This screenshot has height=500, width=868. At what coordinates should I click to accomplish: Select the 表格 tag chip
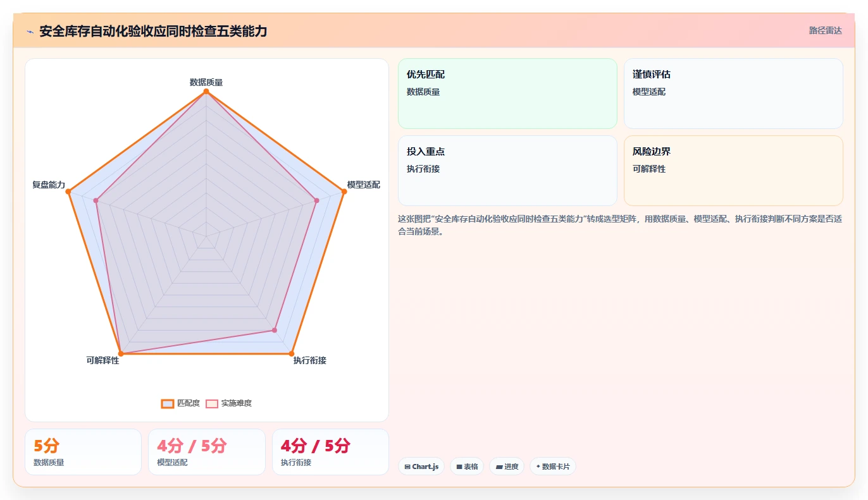coord(467,466)
